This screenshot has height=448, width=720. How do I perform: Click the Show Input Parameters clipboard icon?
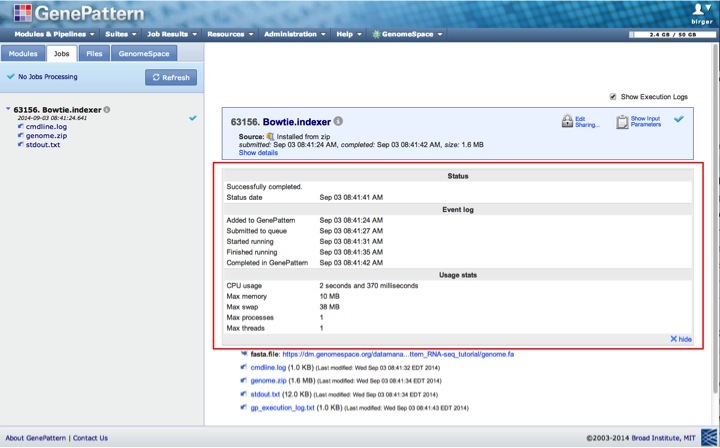622,122
